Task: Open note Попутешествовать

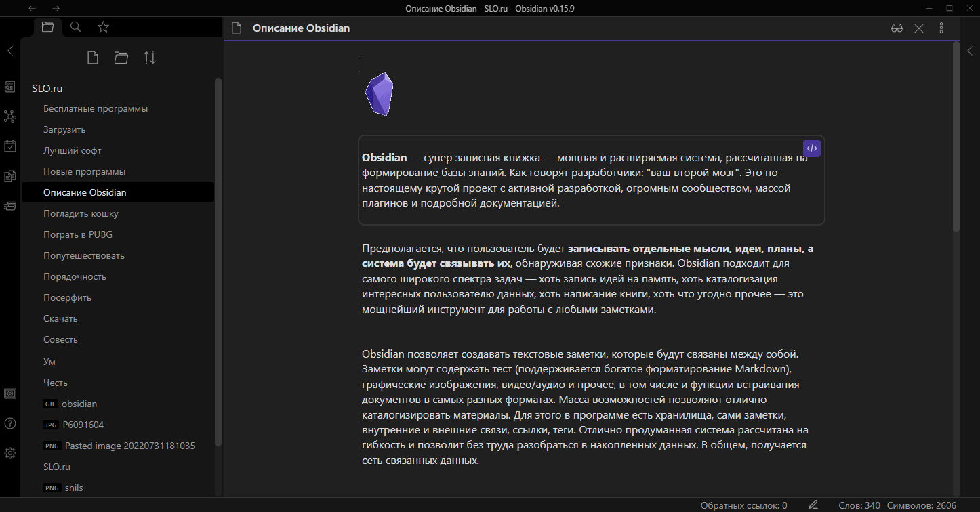Action: pyautogui.click(x=118, y=255)
